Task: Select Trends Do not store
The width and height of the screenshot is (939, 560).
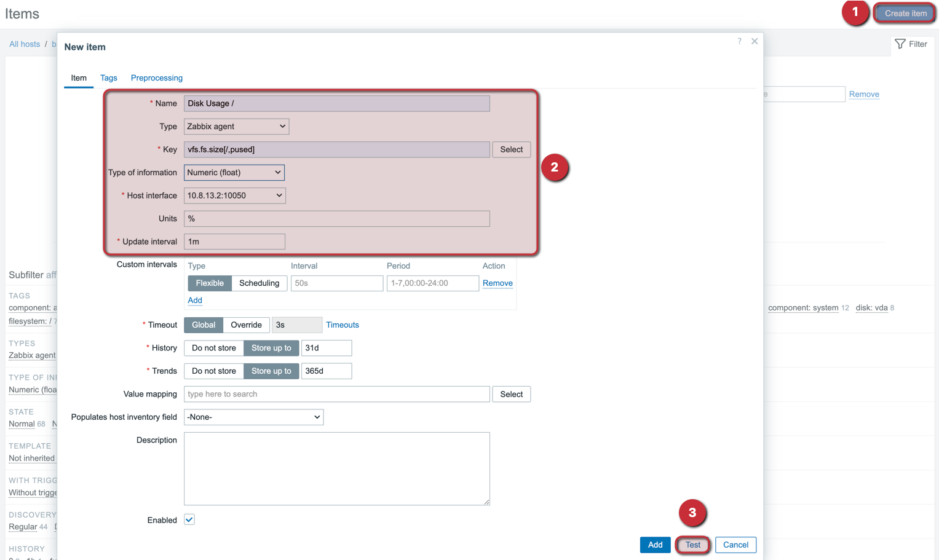Action: [214, 371]
